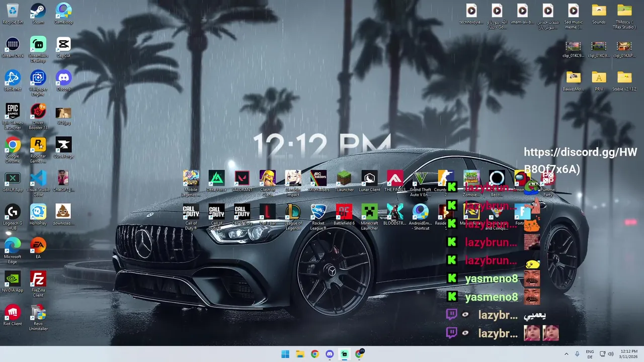
Task: Select the ChatGPT image file icon
Action: (x=63, y=182)
